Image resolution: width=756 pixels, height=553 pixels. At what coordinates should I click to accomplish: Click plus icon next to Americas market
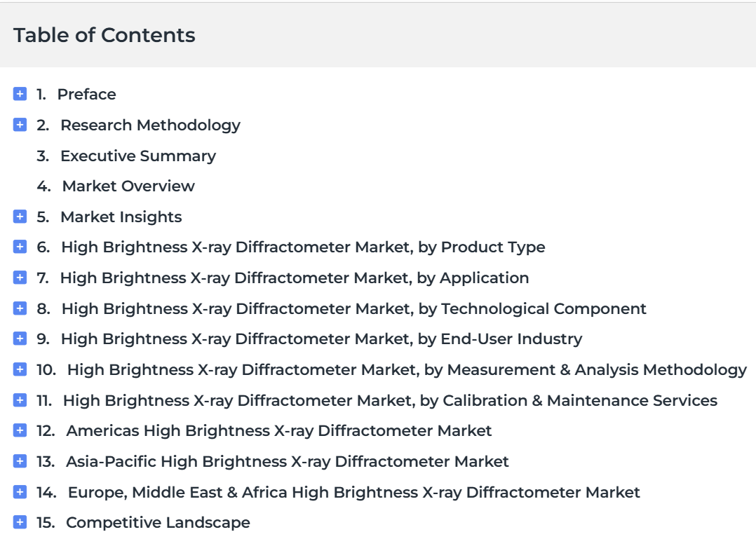point(20,430)
